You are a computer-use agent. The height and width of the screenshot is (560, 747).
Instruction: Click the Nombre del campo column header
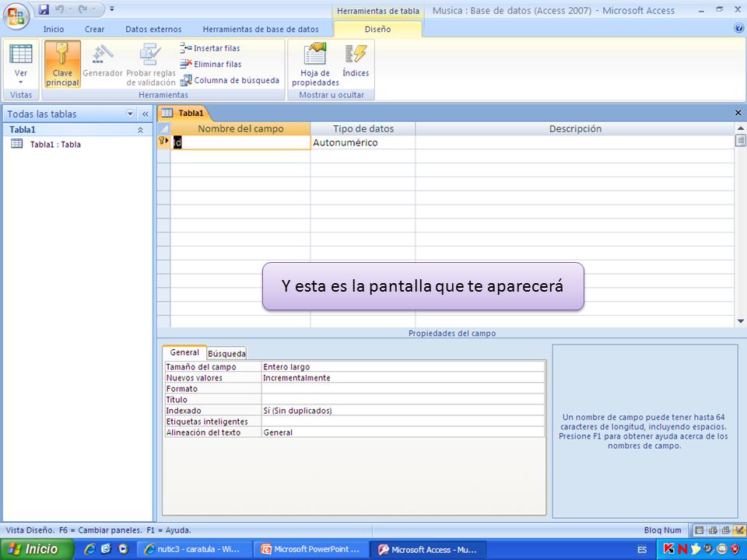click(240, 128)
